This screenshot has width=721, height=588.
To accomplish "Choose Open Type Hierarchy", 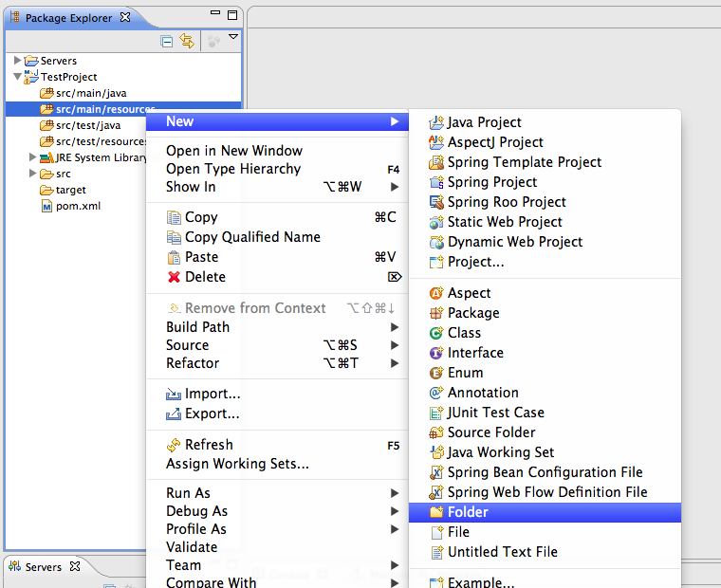I will [x=233, y=169].
